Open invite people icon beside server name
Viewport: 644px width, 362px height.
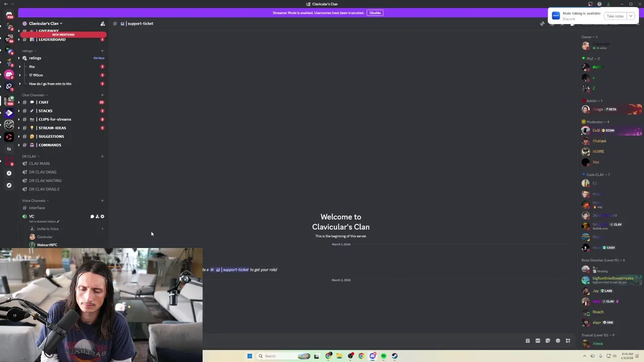pos(103,24)
